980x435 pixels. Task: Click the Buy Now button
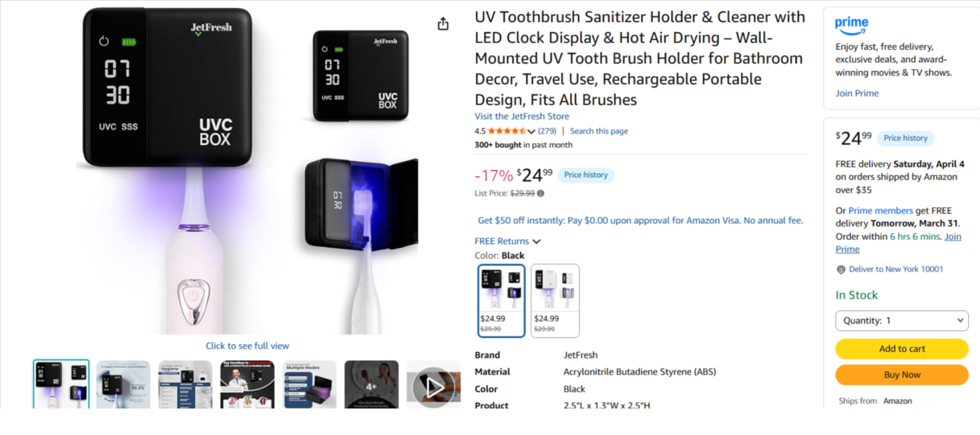902,375
